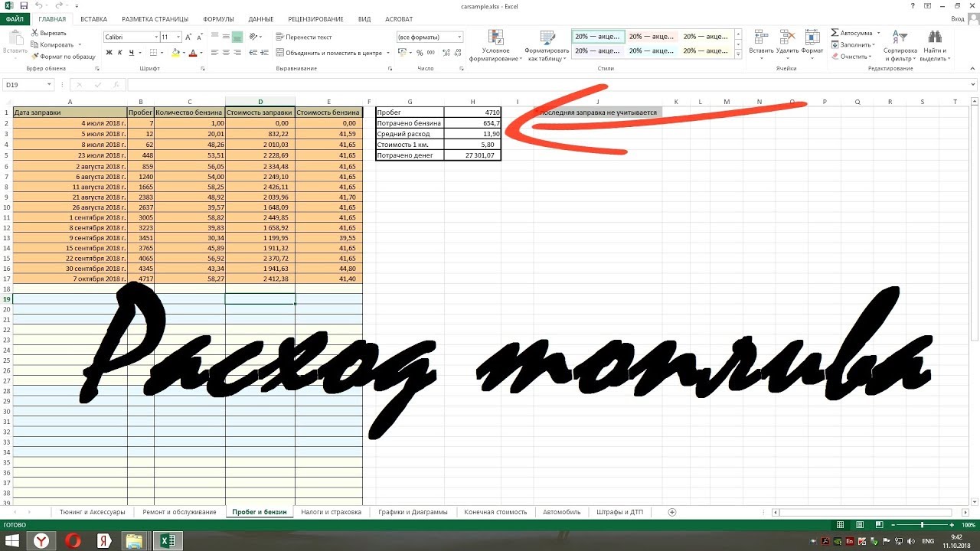Click the Excel Help question mark icon
This screenshot has height=551, width=980.
pos(914,5)
